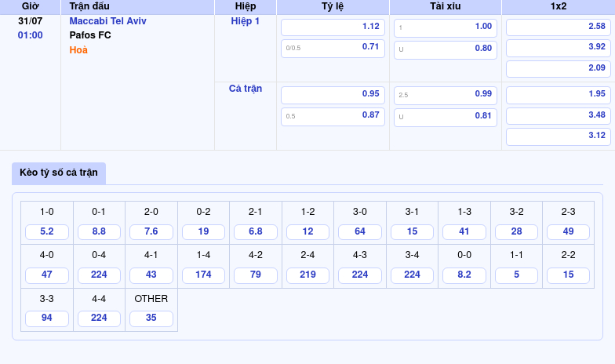Choose the 0/0.5 handicap odds 0.71
615x364 pixels.
pyautogui.click(x=333, y=48)
